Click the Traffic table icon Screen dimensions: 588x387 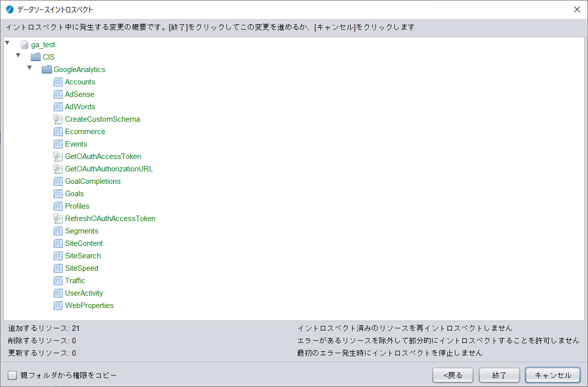coord(58,281)
